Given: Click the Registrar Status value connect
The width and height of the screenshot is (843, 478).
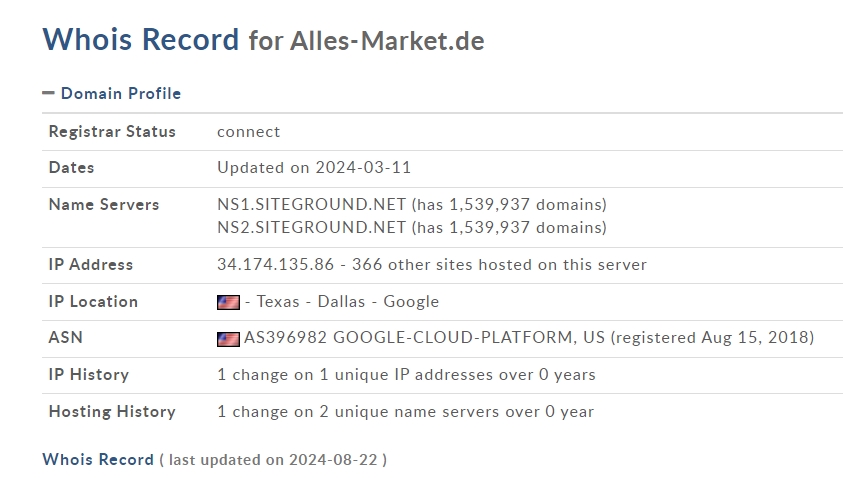Looking at the screenshot, I should [x=248, y=131].
